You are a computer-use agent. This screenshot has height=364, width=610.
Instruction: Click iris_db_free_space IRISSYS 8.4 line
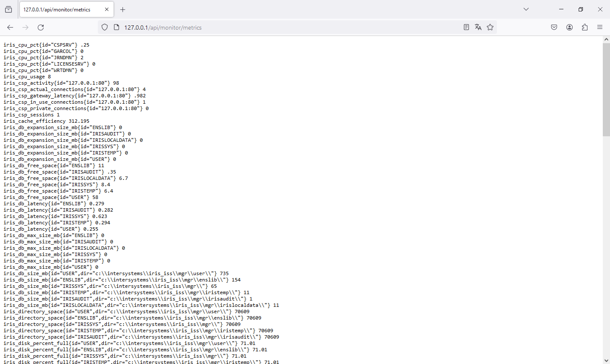(x=57, y=185)
